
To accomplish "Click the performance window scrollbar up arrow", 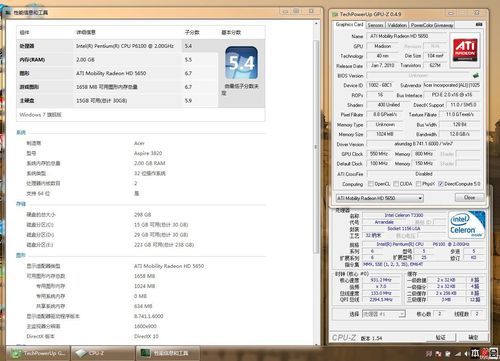I will point(316,24).
